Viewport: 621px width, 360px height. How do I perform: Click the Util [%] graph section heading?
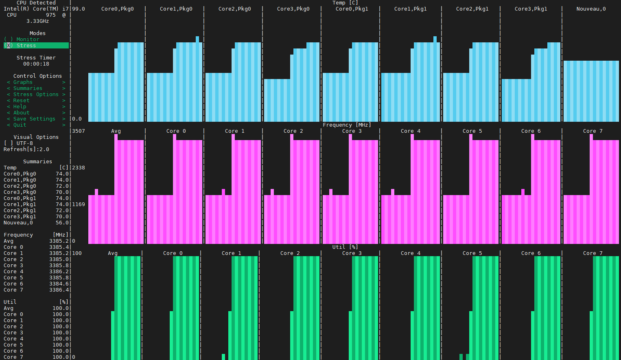345,247
